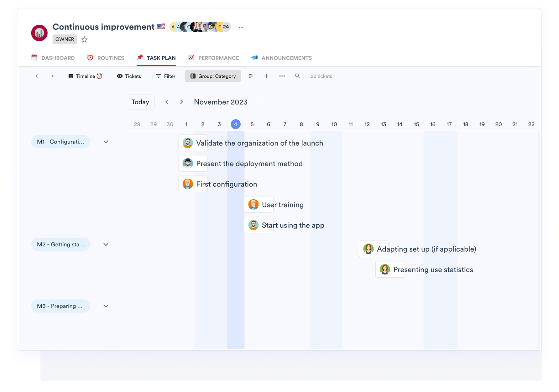This screenshot has height=392, width=559.
Task: Toggle Tickets visibility eye option
Action: (129, 76)
